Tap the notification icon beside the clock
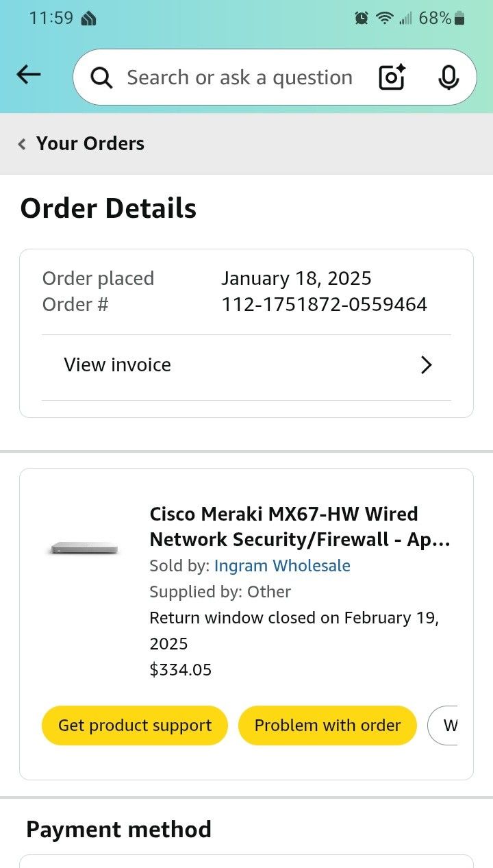This screenshot has width=493, height=868. click(88, 18)
